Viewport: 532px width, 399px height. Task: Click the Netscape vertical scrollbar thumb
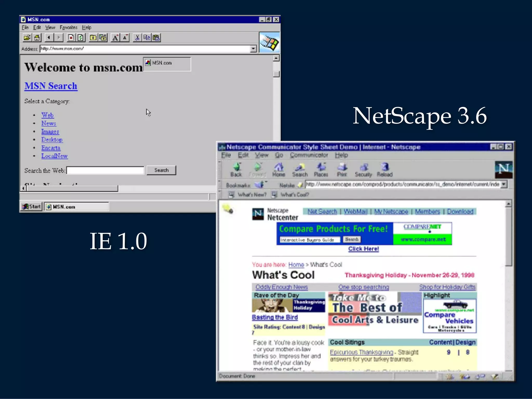[509, 236]
